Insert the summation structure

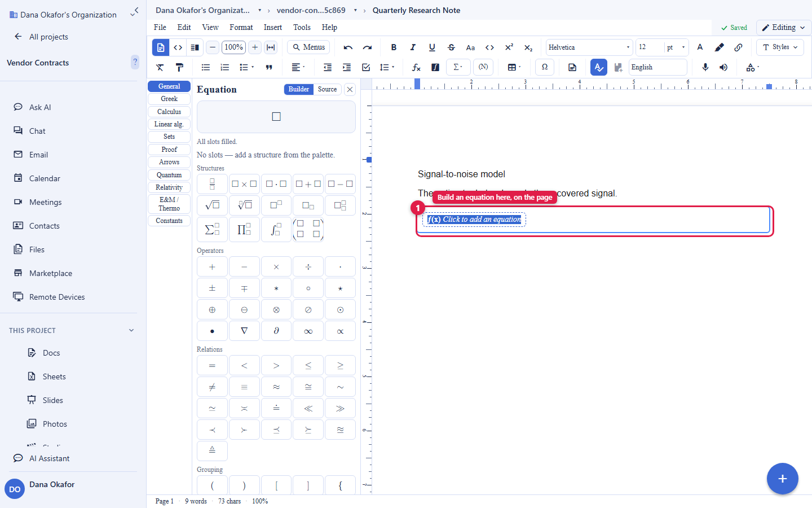coord(212,229)
